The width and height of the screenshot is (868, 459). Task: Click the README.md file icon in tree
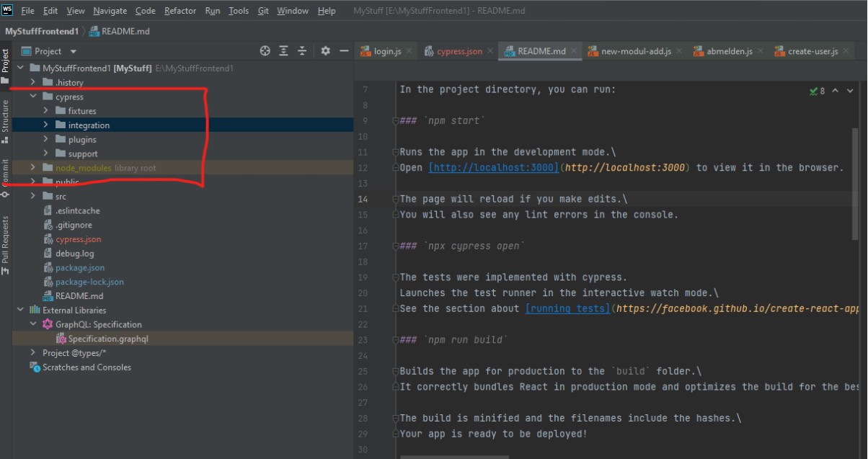(x=48, y=296)
